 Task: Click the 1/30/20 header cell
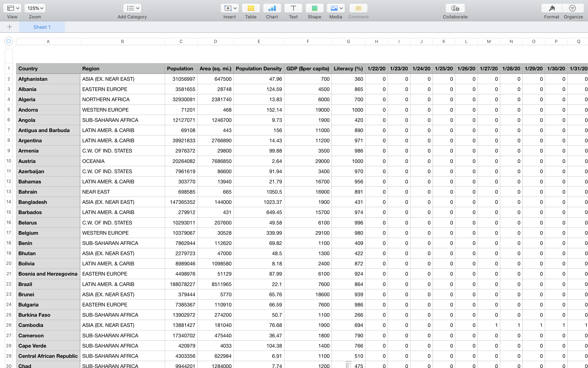[556, 69]
